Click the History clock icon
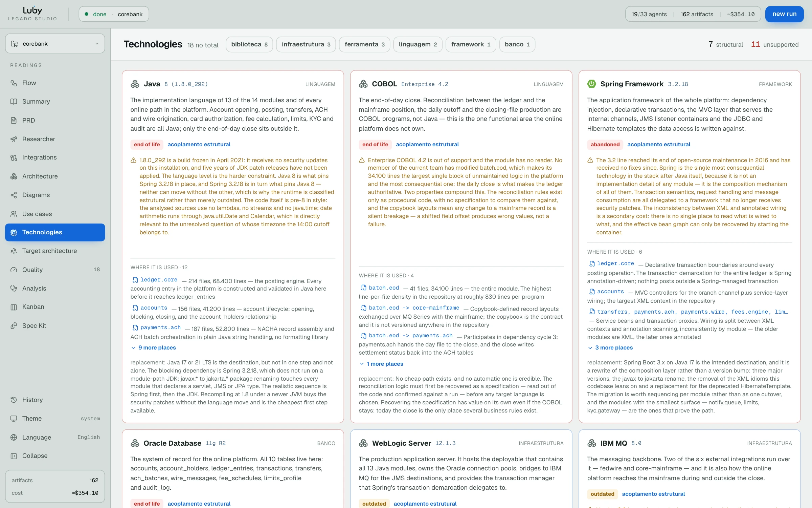 point(14,400)
